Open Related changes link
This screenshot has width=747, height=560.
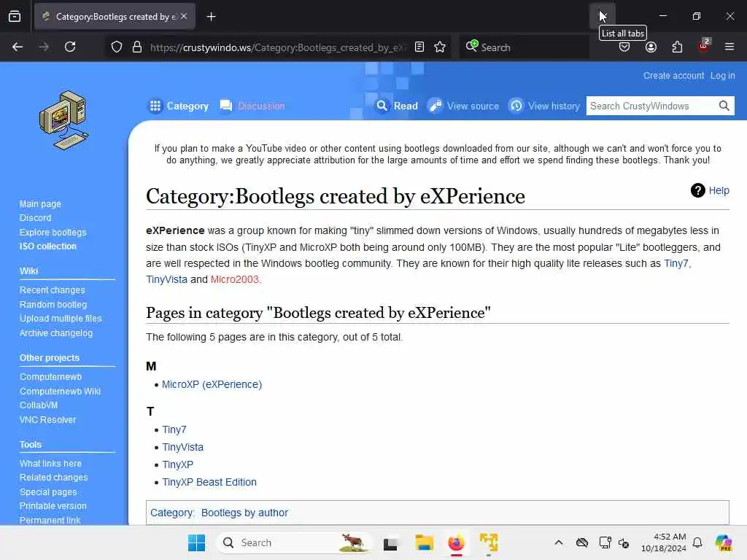click(x=53, y=477)
